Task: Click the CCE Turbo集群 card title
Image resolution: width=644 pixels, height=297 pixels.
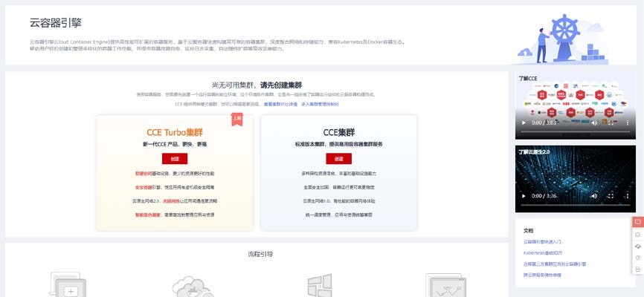Action: click(175, 132)
